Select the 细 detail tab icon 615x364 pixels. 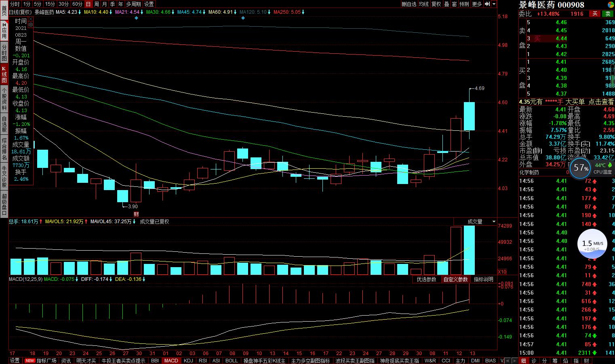[x=523, y=361]
